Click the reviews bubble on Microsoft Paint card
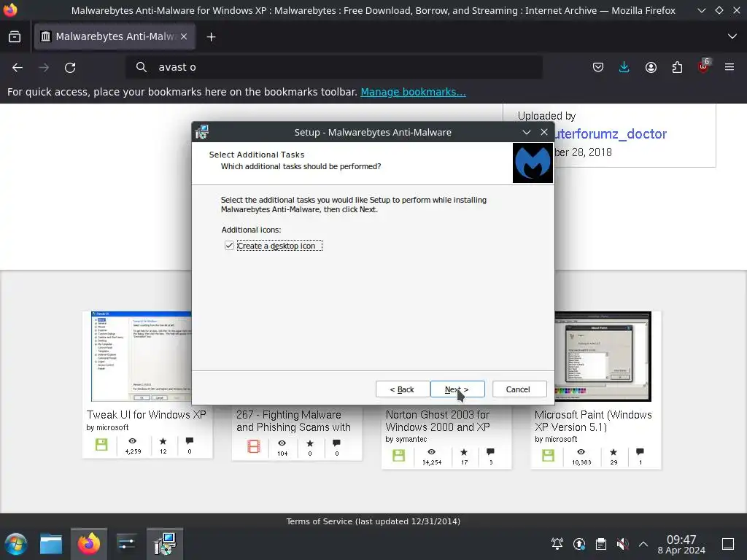 tap(640, 451)
